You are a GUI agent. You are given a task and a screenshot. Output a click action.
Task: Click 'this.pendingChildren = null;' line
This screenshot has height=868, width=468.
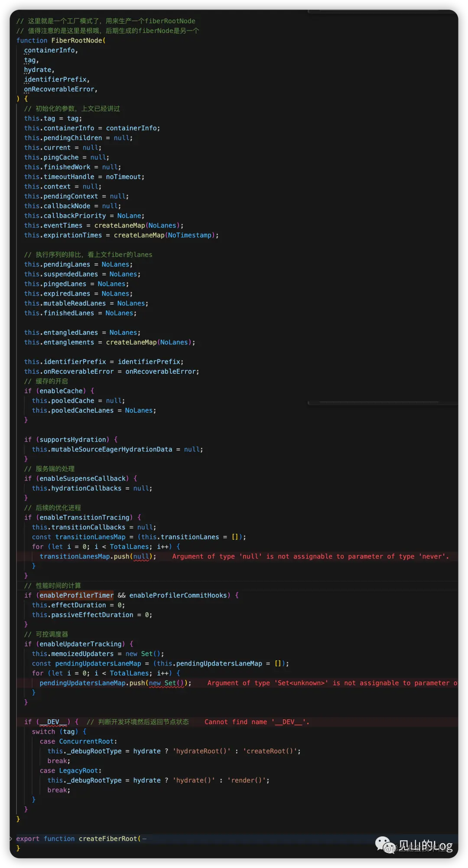pos(78,138)
